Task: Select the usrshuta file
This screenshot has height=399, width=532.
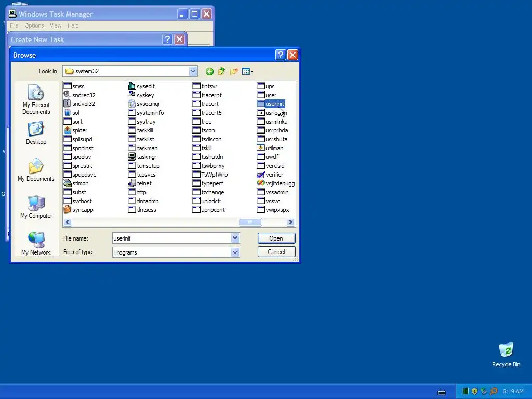Action: coord(272,139)
